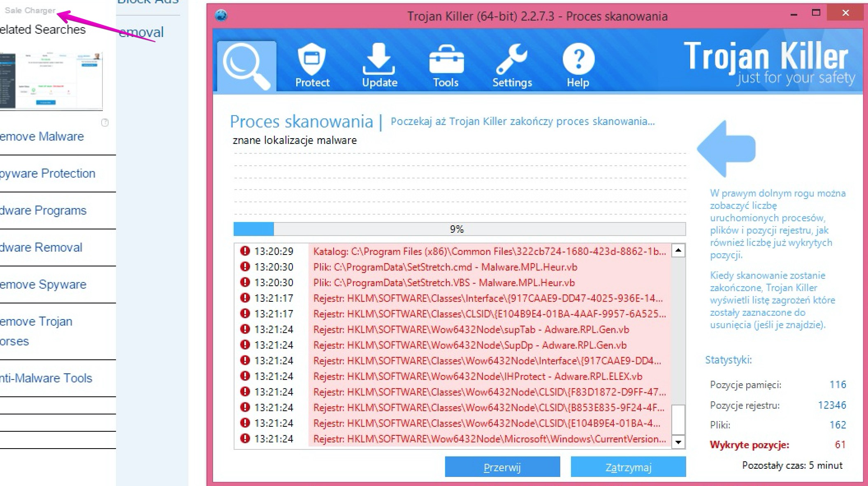This screenshot has height=486, width=868.
Task: Open the Remove Malware related search link
Action: [x=42, y=137]
